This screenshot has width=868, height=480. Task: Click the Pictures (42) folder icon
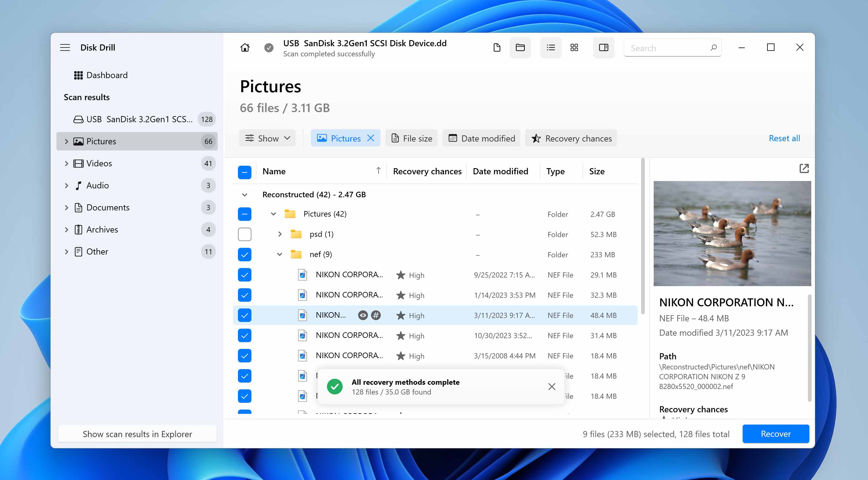click(290, 214)
